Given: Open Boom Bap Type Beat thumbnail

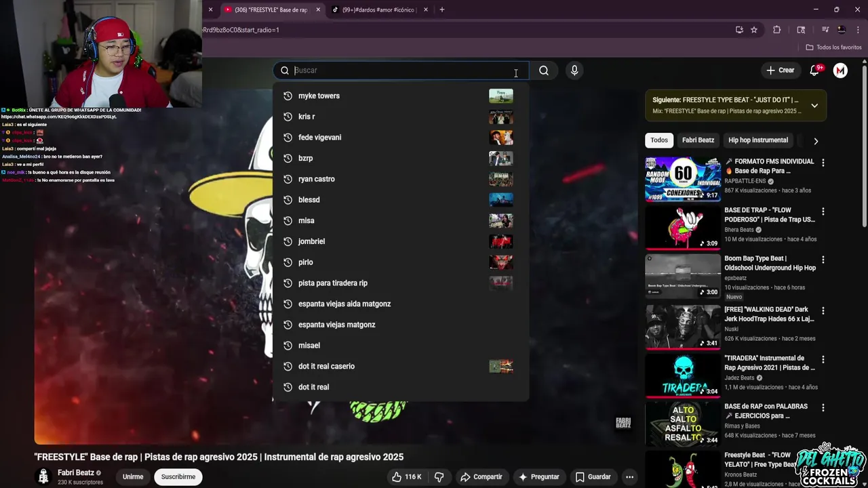Looking at the screenshot, I should coord(683,276).
